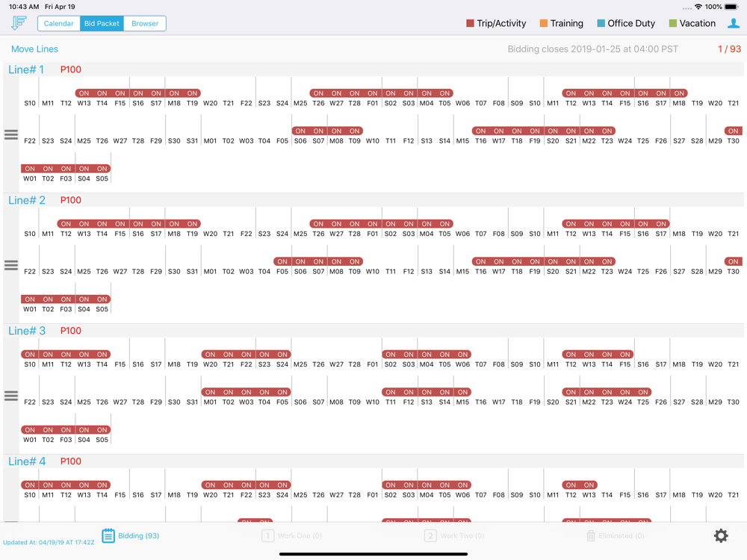Tap the sort/filter lines icon at top left
The image size is (747, 560).
click(x=19, y=23)
